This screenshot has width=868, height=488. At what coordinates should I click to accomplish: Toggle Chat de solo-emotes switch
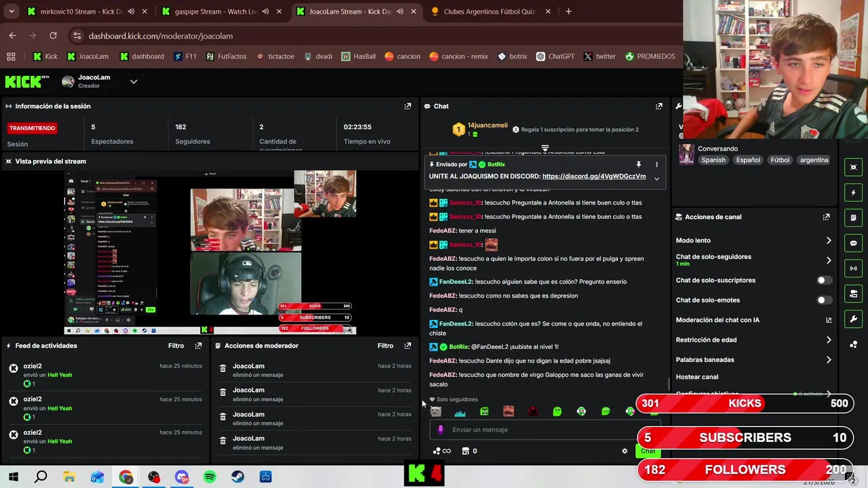(x=823, y=300)
